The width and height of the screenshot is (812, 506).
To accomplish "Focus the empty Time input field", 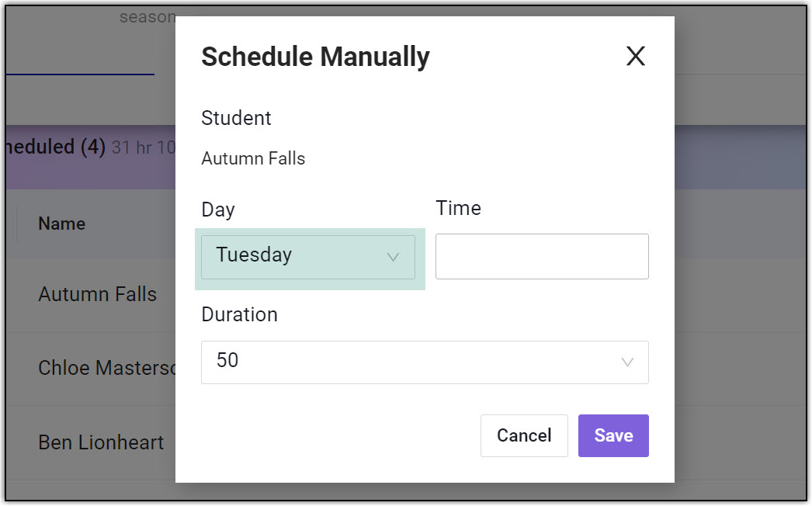I will coord(542,257).
